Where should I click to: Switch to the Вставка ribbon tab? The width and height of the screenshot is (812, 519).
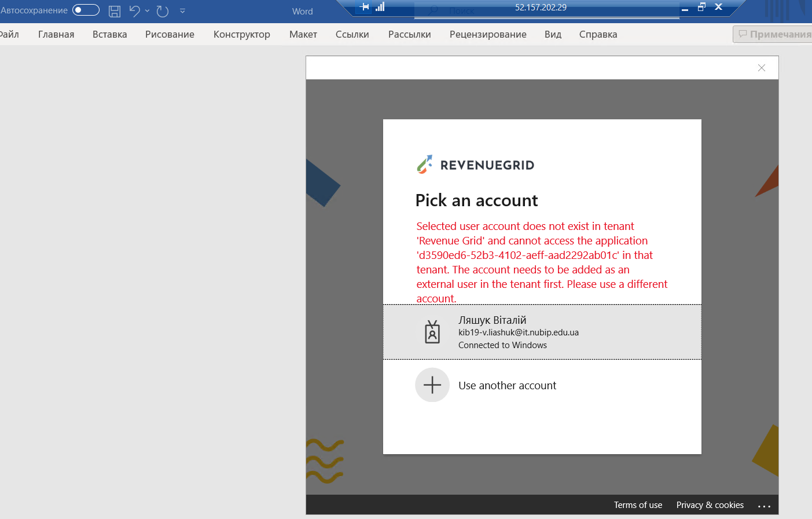click(109, 34)
